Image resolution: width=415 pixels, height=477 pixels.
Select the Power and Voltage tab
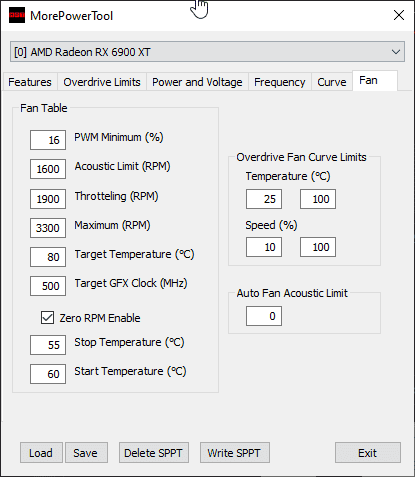click(197, 82)
